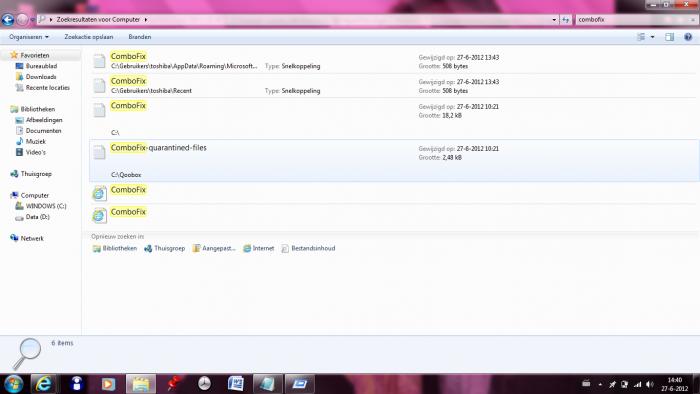Screen dimensions: 700x394
Task: Open the Windows Start menu
Action: 13,384
